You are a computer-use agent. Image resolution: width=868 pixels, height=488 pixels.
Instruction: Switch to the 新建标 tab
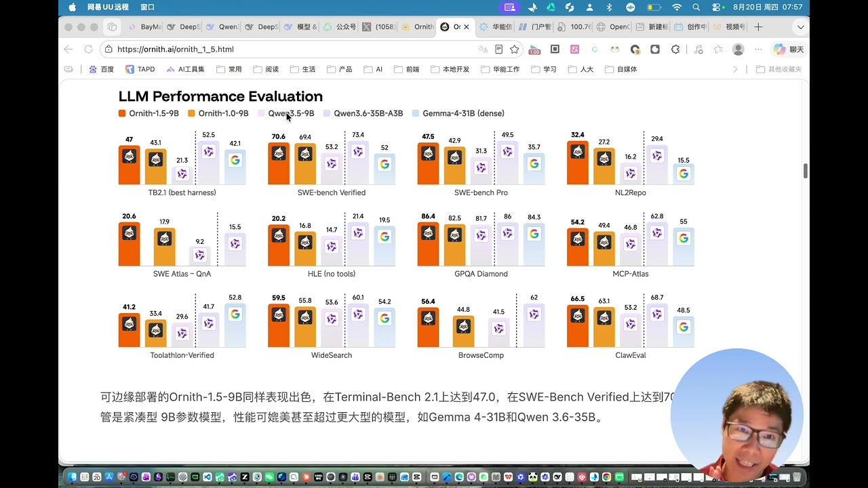652,27
